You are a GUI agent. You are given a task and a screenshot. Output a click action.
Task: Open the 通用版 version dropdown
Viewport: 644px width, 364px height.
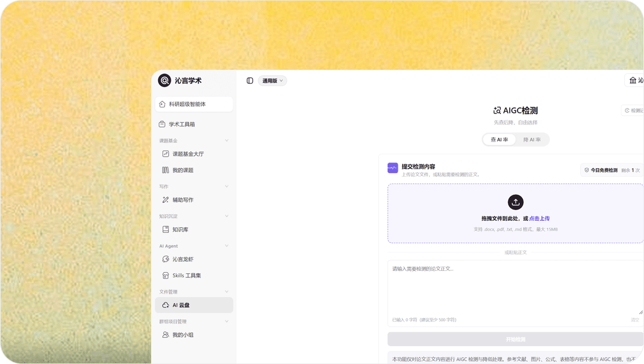pos(273,81)
